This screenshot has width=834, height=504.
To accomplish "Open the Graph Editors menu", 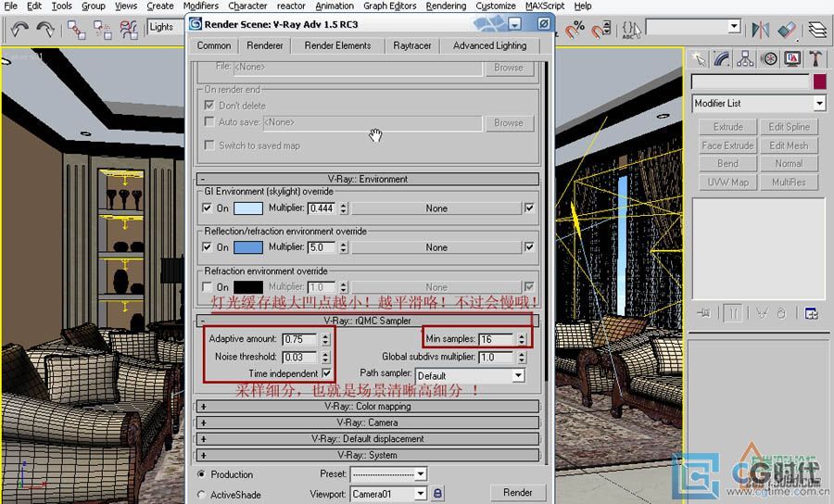I will [x=390, y=6].
